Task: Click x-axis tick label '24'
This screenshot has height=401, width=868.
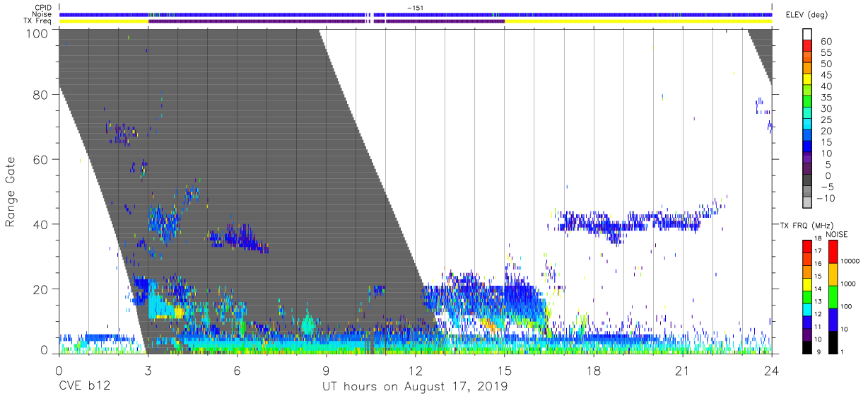Action: click(771, 371)
